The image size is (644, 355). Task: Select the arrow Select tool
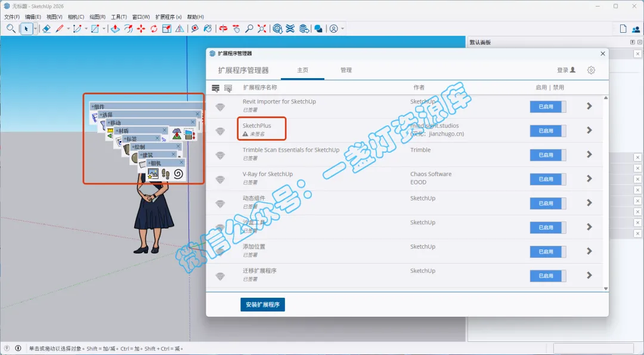(x=26, y=29)
